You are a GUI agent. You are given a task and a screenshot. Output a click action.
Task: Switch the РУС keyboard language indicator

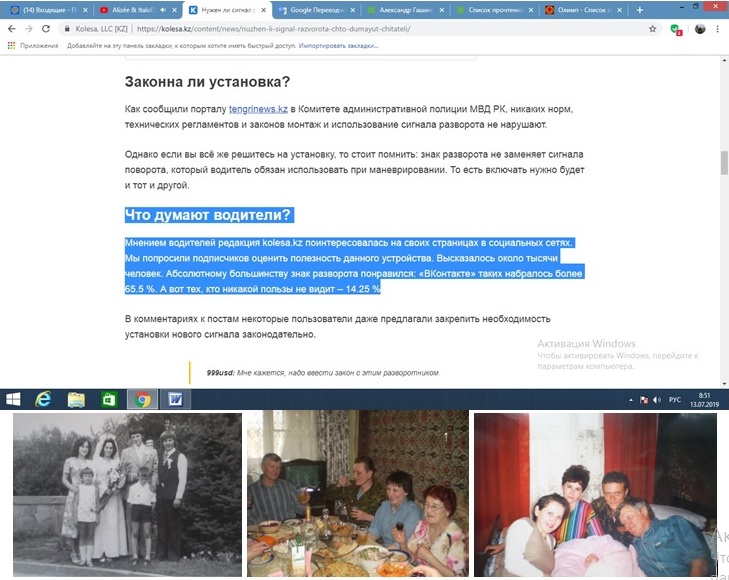point(675,400)
